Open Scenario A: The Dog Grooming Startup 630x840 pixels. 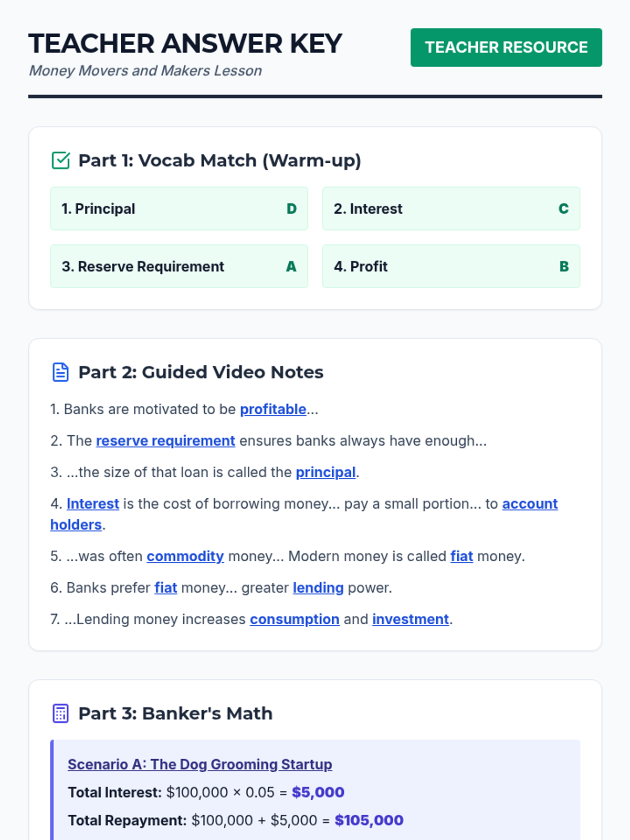pyautogui.click(x=200, y=764)
